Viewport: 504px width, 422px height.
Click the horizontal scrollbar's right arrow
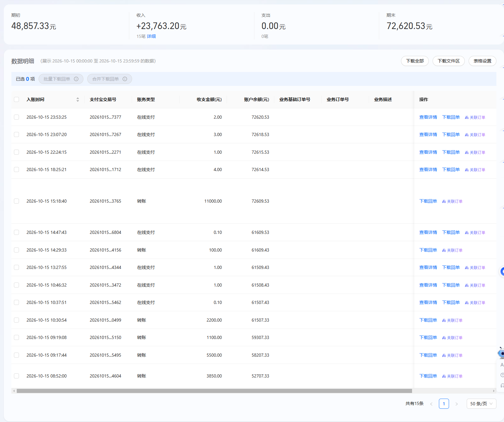pyautogui.click(x=494, y=391)
